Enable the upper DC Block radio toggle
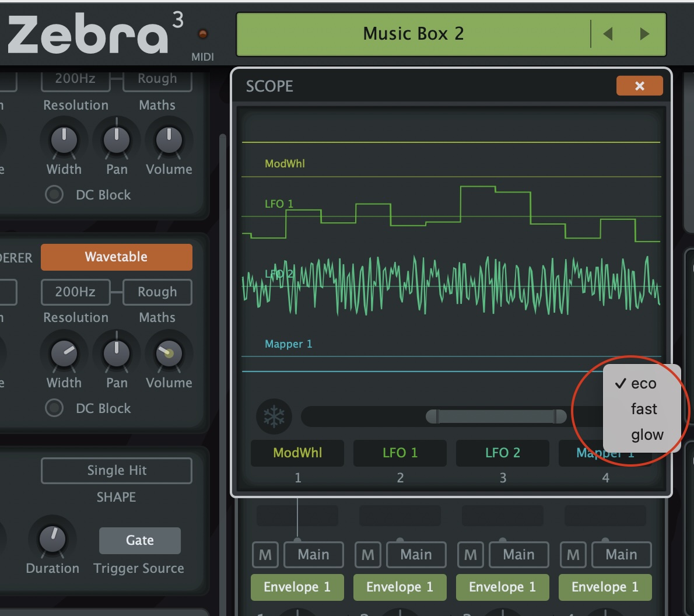 pos(54,194)
